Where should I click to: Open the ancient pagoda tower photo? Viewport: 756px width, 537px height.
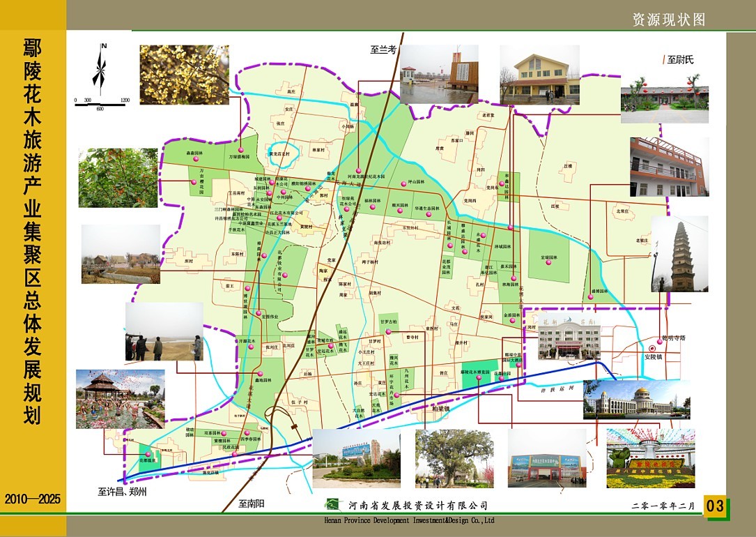click(679, 254)
